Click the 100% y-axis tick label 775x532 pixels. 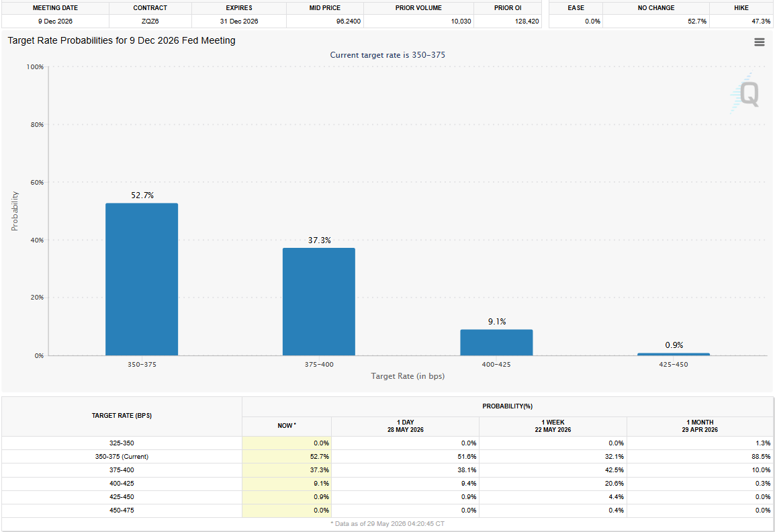pyautogui.click(x=35, y=66)
